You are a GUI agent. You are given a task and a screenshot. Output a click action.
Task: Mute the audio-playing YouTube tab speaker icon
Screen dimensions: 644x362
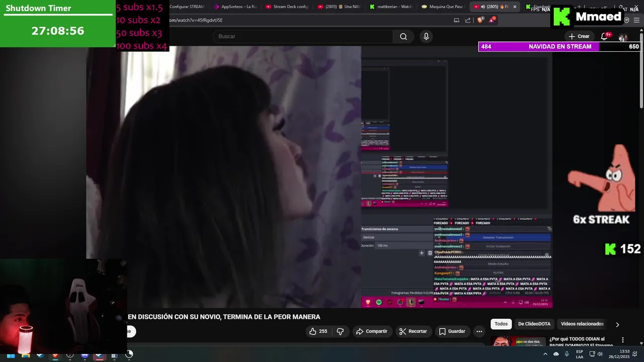click(482, 7)
